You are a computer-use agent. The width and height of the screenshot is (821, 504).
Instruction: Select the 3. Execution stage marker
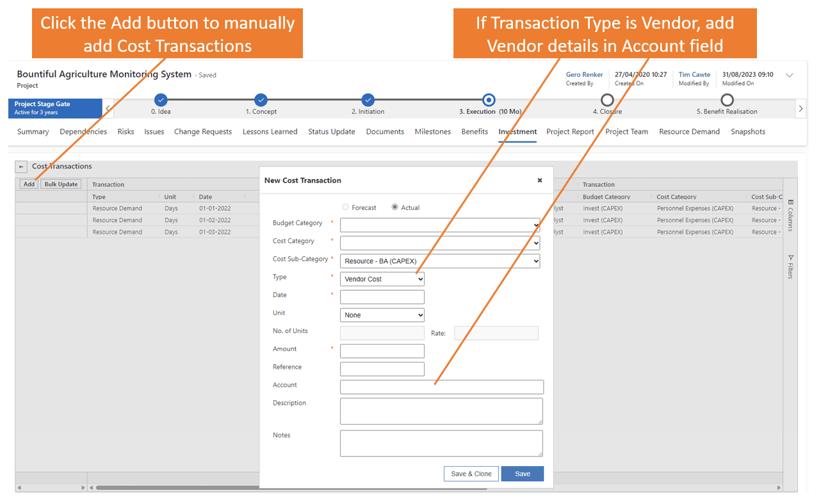(x=489, y=100)
